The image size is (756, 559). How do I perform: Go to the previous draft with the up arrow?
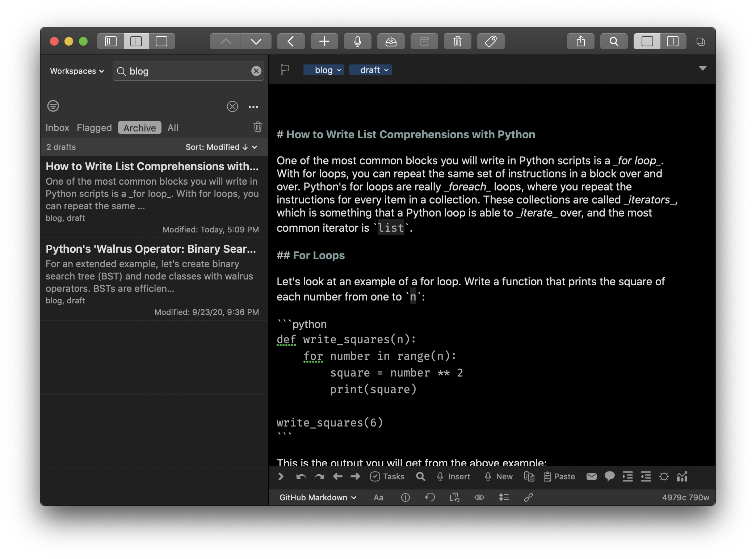click(225, 41)
